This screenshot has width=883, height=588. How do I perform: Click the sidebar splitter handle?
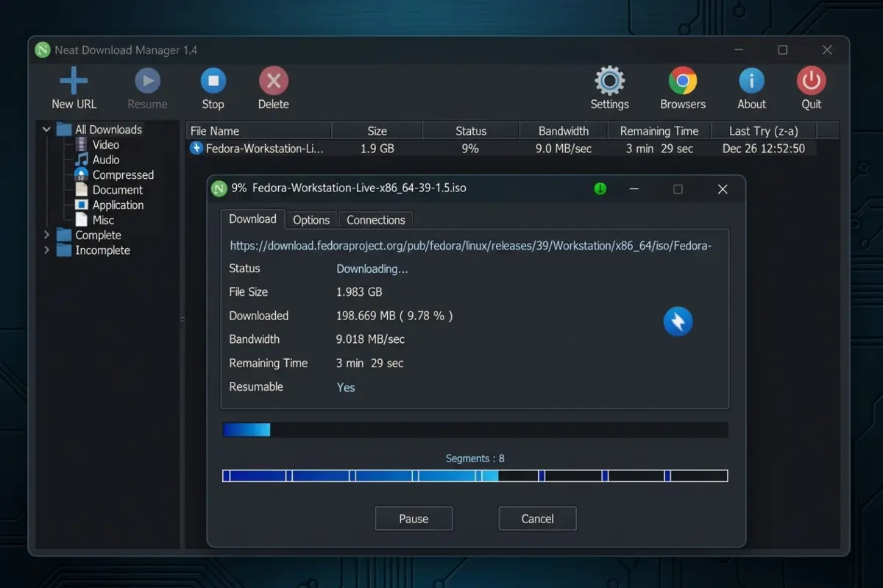click(182, 319)
